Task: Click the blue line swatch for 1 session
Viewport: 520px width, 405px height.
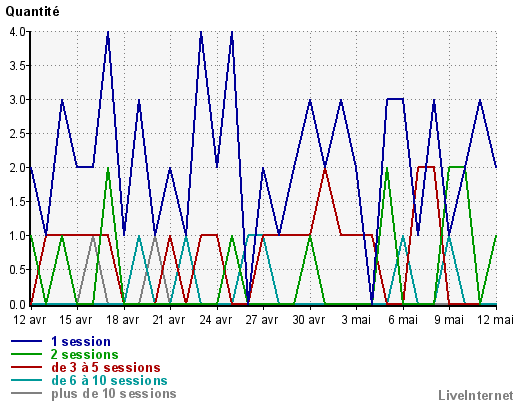Action: (x=27, y=341)
